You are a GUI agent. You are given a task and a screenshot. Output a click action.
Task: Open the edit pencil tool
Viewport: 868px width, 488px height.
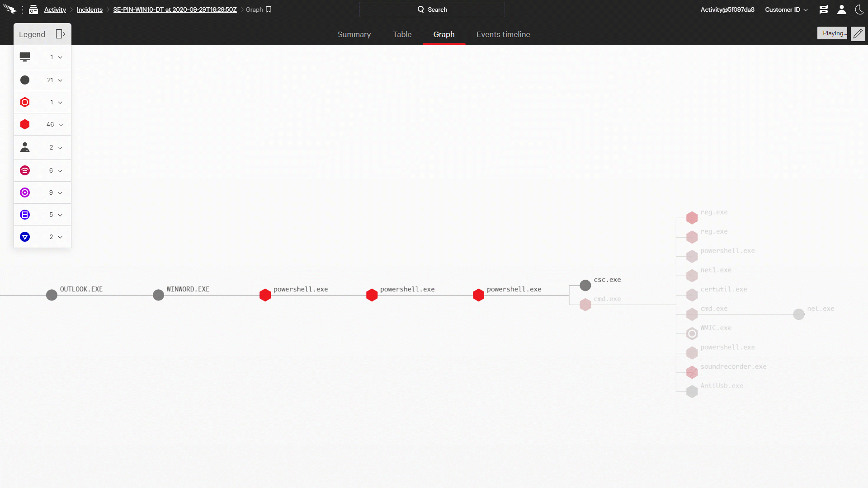[858, 33]
